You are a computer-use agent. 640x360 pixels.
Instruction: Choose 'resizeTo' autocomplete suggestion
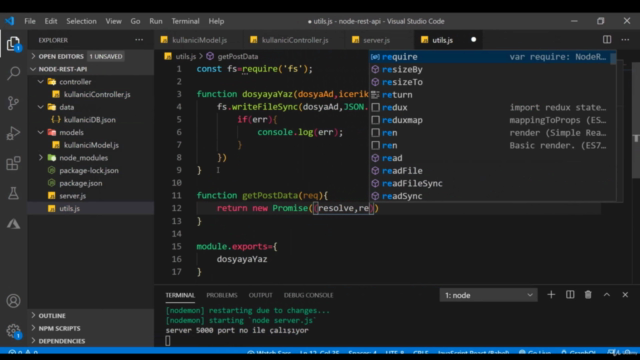[x=490, y=82]
